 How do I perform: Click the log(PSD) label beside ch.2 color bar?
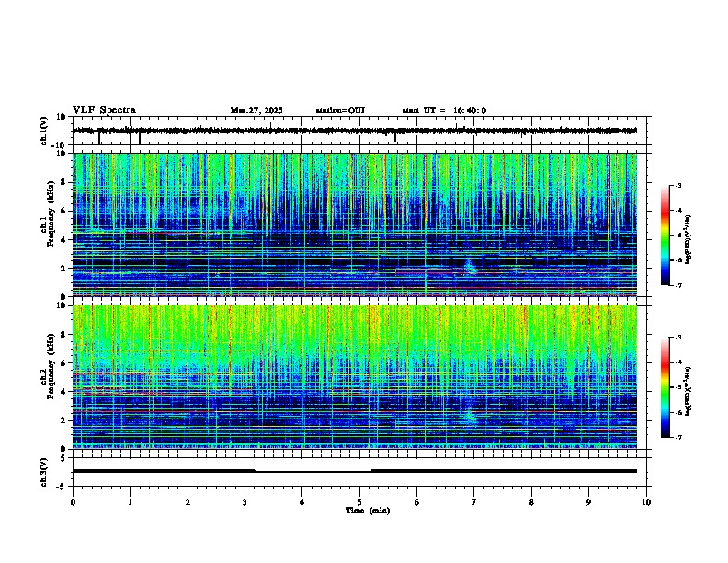pyautogui.click(x=688, y=391)
